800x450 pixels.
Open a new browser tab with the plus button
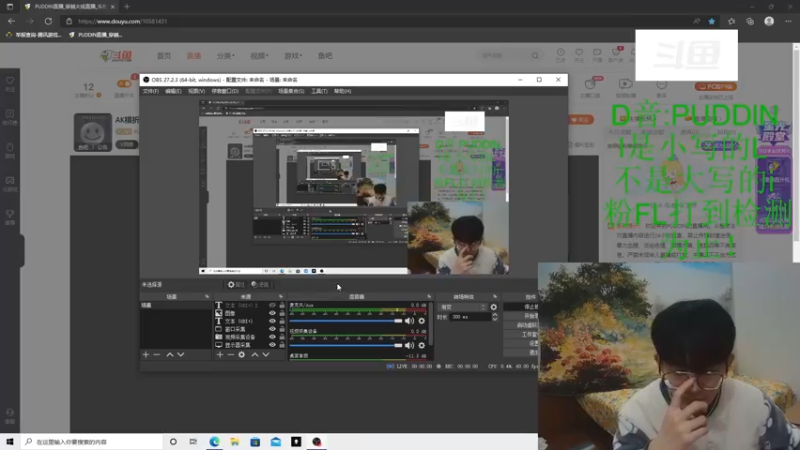click(x=127, y=7)
